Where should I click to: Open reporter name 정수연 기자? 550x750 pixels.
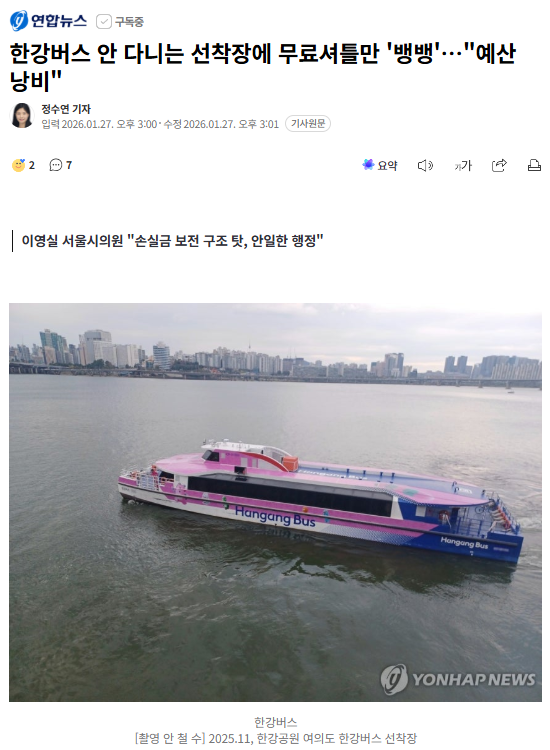(x=66, y=109)
